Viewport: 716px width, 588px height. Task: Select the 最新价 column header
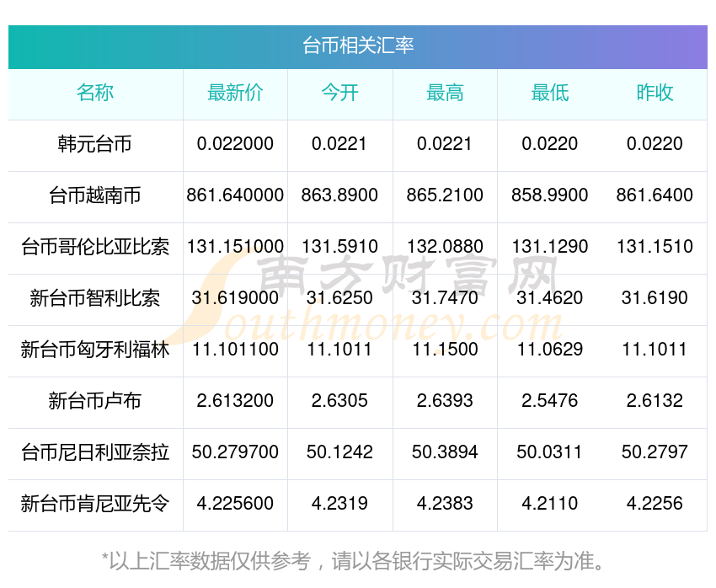pyautogui.click(x=235, y=93)
